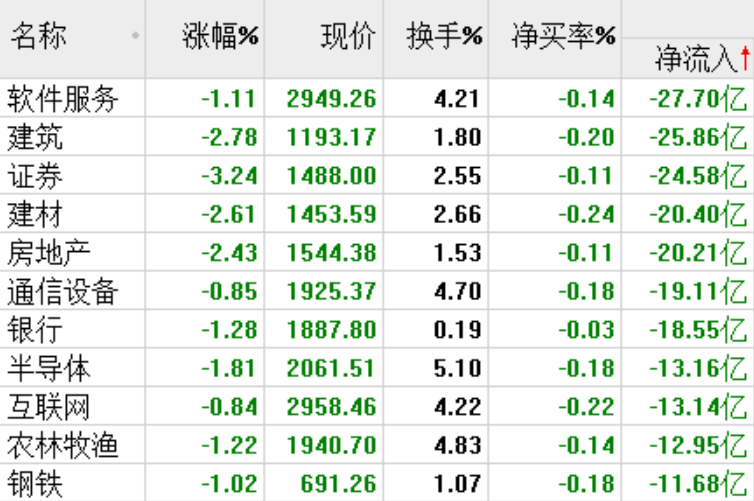Select the 农林牧渔 sector name
The height and width of the screenshot is (501, 754).
pos(63,444)
